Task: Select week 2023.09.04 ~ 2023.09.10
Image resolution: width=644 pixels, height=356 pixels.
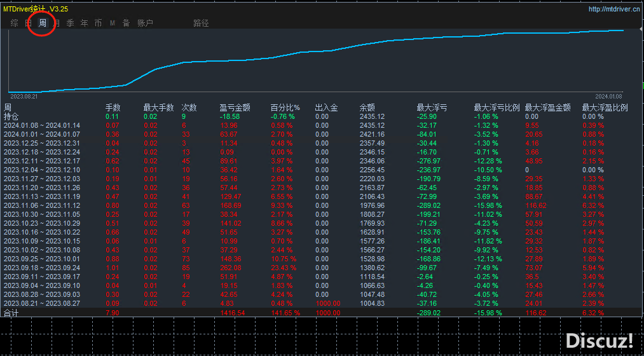Action: [x=42, y=285]
